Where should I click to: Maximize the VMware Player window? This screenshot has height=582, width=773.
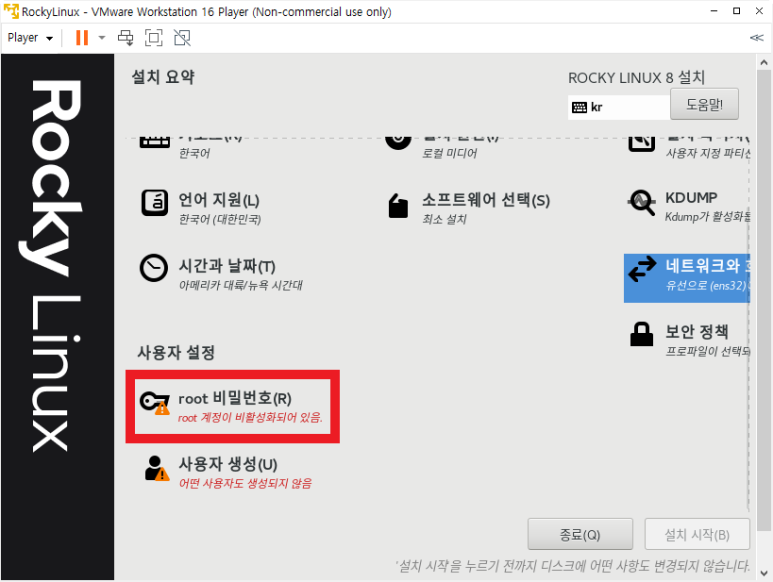click(737, 11)
